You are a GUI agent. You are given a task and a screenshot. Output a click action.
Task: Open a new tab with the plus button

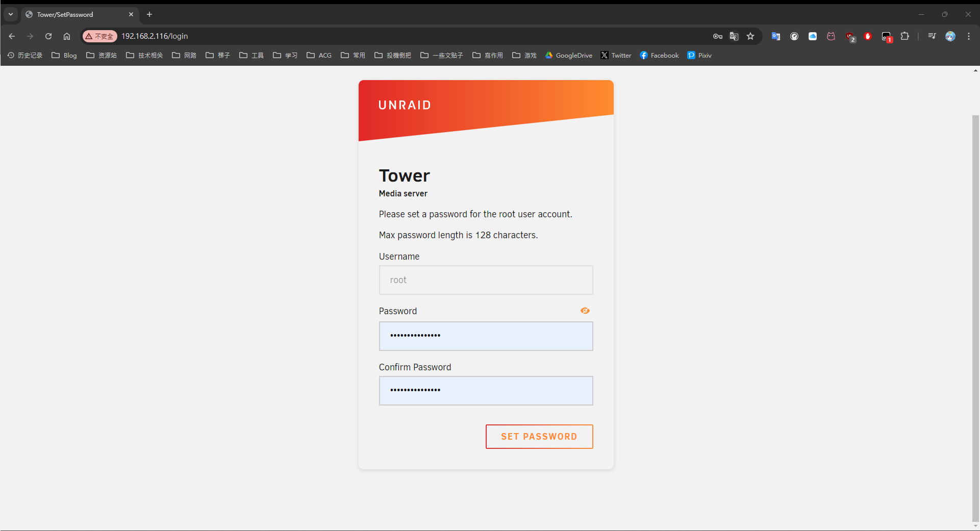click(149, 14)
